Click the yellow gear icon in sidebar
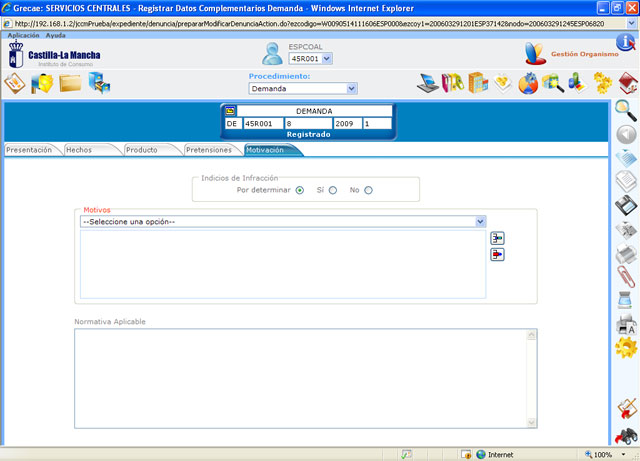 (626, 348)
